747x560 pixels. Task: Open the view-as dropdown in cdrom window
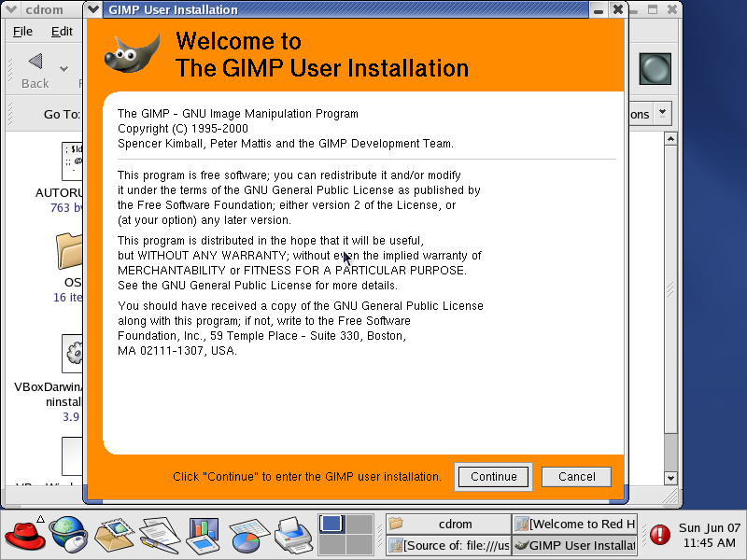tap(662, 113)
